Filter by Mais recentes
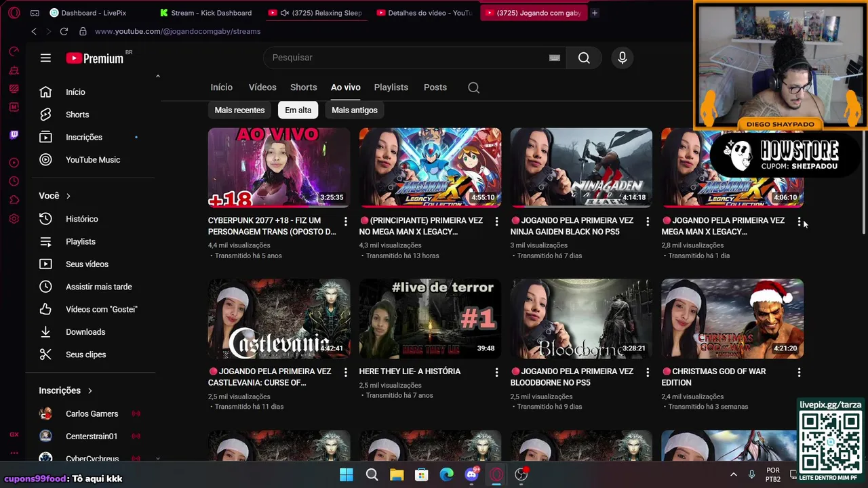Image resolution: width=868 pixels, height=488 pixels. coord(239,110)
